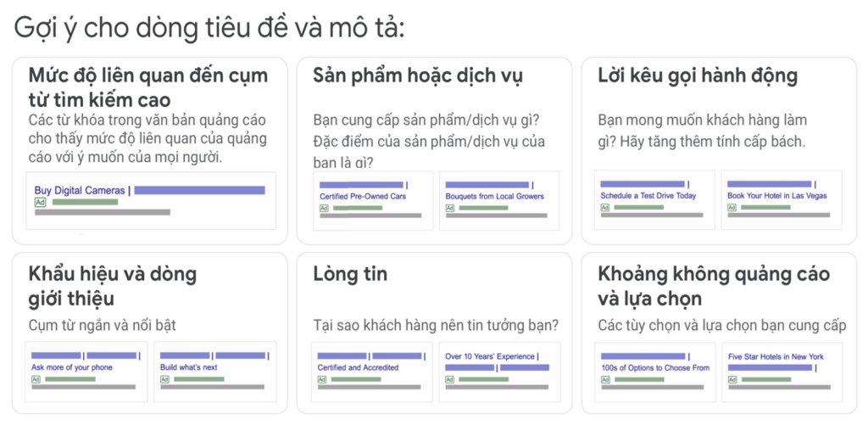Select the 'Sản phẩm hoặc dịch vụ' card heading
The height and width of the screenshot is (425, 868).
[x=417, y=75]
